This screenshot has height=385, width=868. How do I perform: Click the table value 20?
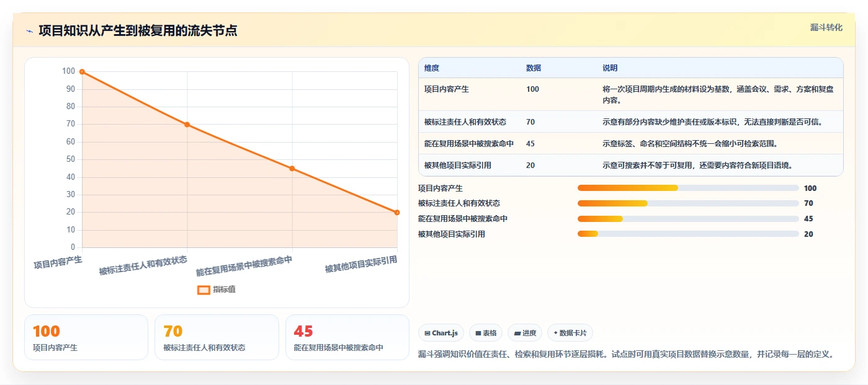click(530, 166)
